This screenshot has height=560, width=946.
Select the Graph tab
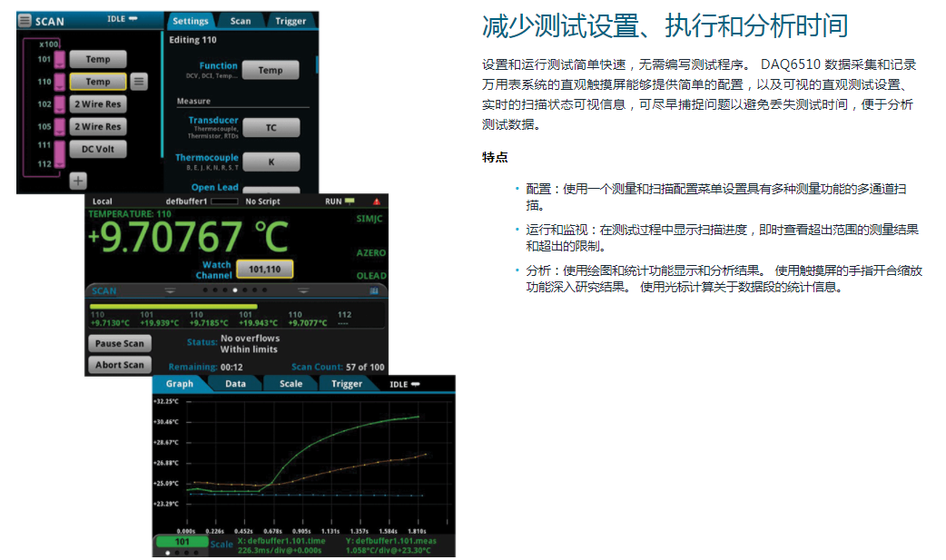[180, 384]
